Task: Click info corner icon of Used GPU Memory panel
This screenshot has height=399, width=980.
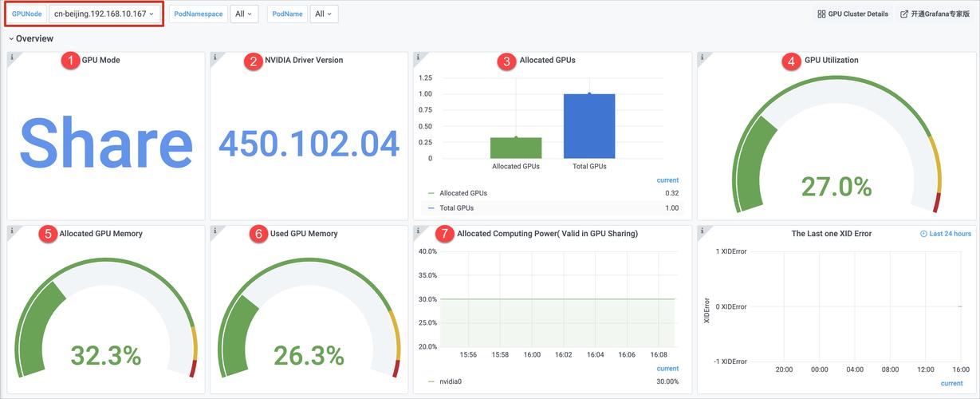Action: (214, 230)
